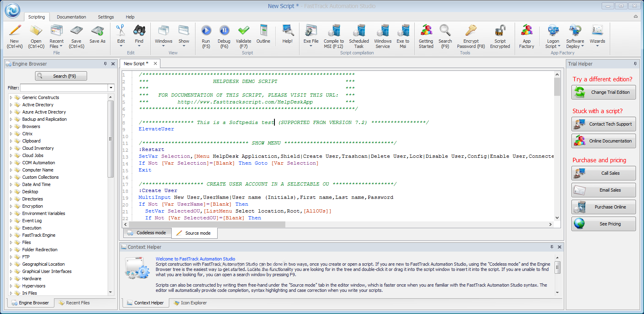The height and width of the screenshot is (314, 644).
Task: Open the Help ribbon tab
Action: point(130,17)
